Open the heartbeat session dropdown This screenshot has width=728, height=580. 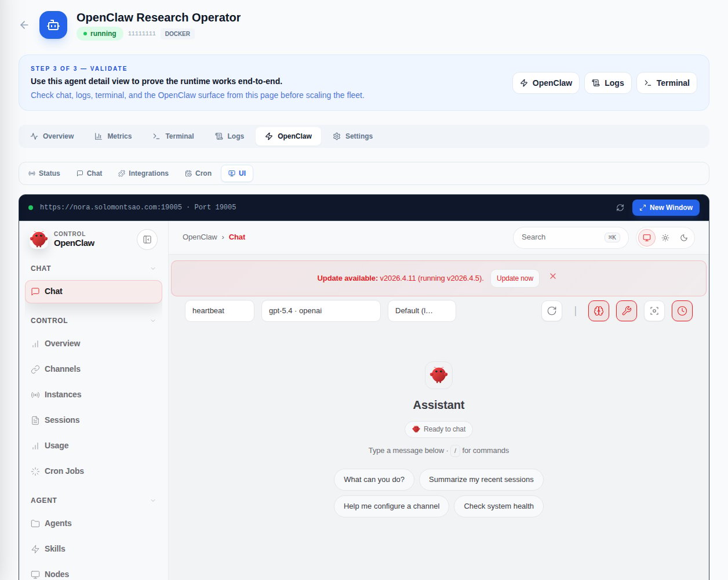[x=220, y=311]
